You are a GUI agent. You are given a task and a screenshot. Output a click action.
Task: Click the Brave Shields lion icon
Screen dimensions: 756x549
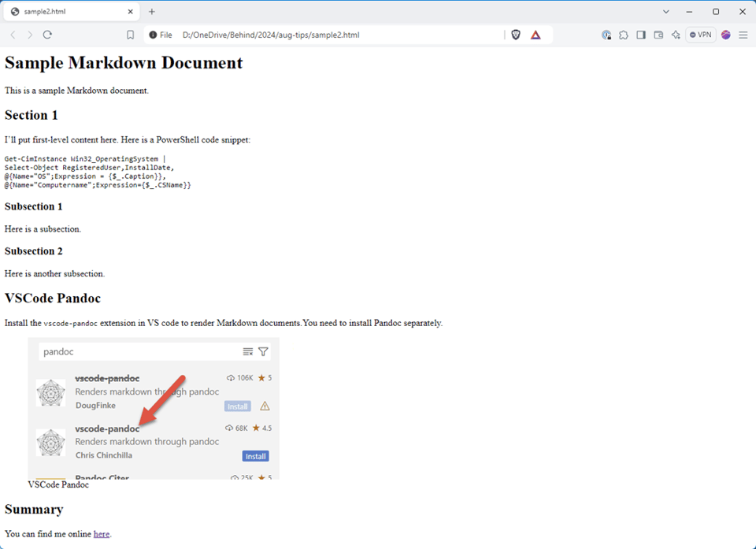tap(516, 35)
